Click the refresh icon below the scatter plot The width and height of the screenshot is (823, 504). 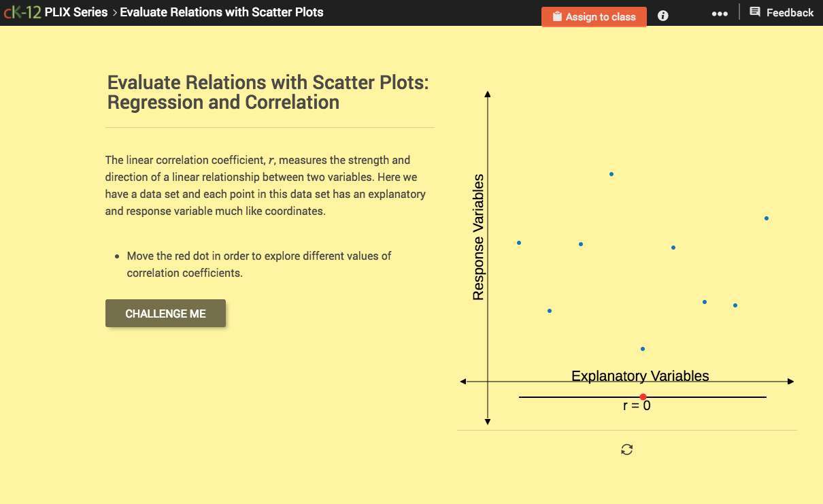coord(626,450)
